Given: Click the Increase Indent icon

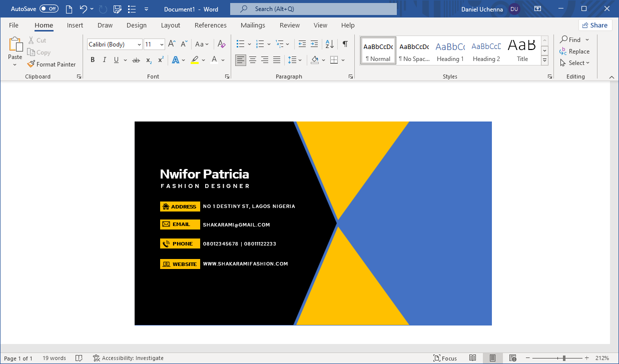Looking at the screenshot, I should [x=314, y=44].
